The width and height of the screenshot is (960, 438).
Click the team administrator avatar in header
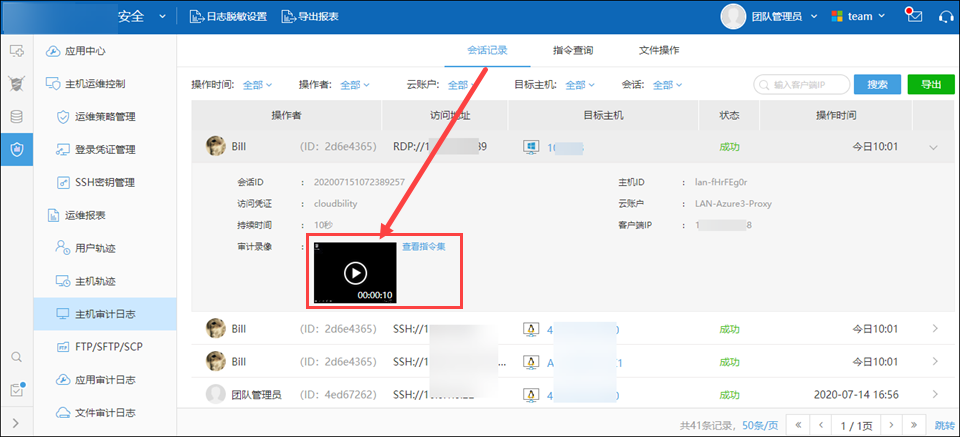tap(733, 17)
